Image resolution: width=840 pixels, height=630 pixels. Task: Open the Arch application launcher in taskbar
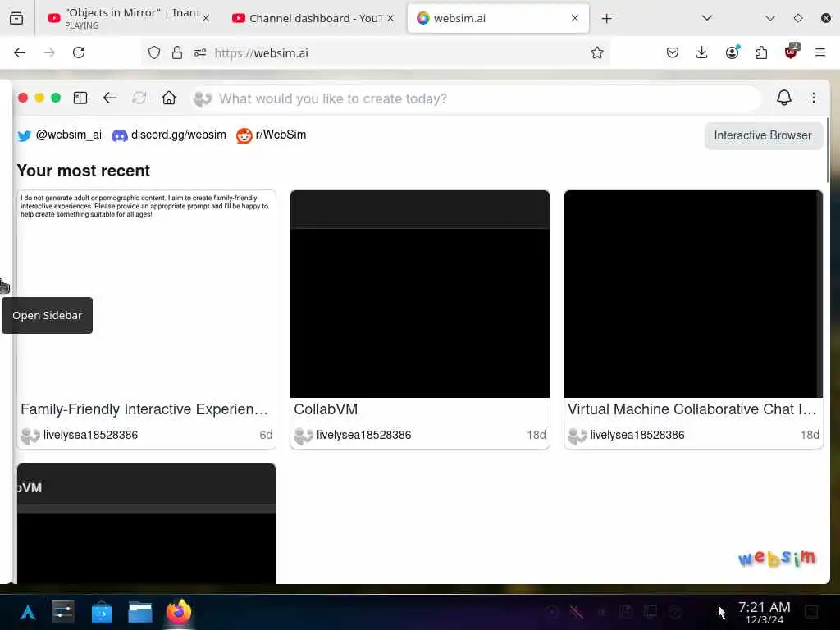point(28,612)
